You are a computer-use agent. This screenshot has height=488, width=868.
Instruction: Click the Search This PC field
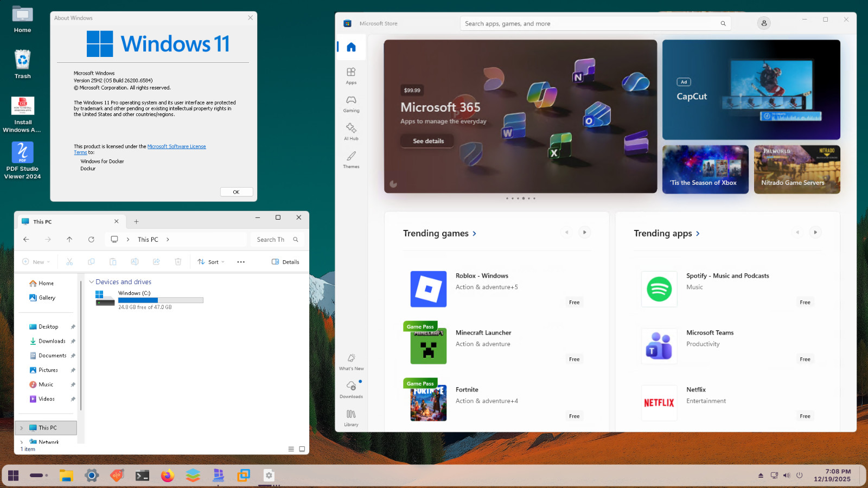point(277,239)
